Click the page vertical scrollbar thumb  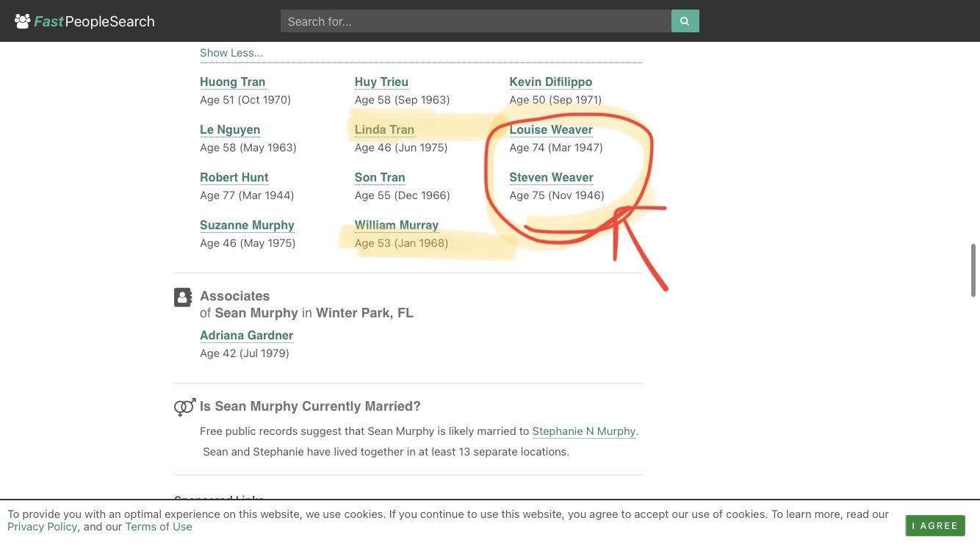[974, 270]
